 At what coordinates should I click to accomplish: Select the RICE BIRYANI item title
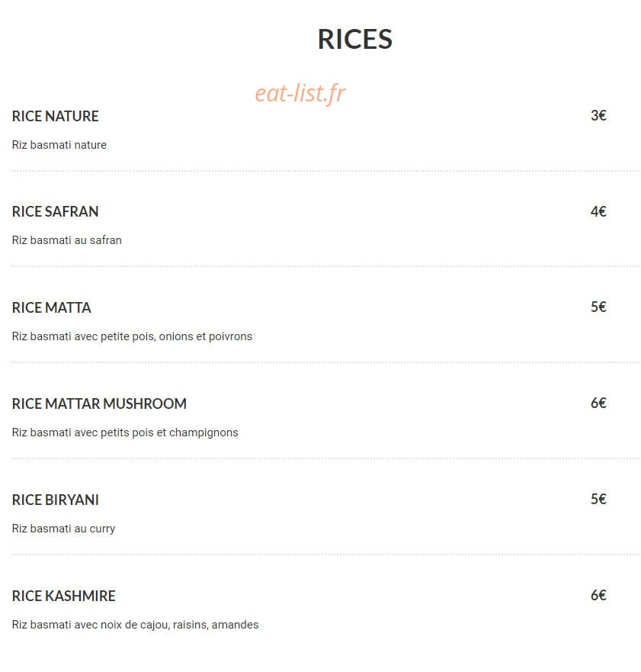[x=55, y=500]
